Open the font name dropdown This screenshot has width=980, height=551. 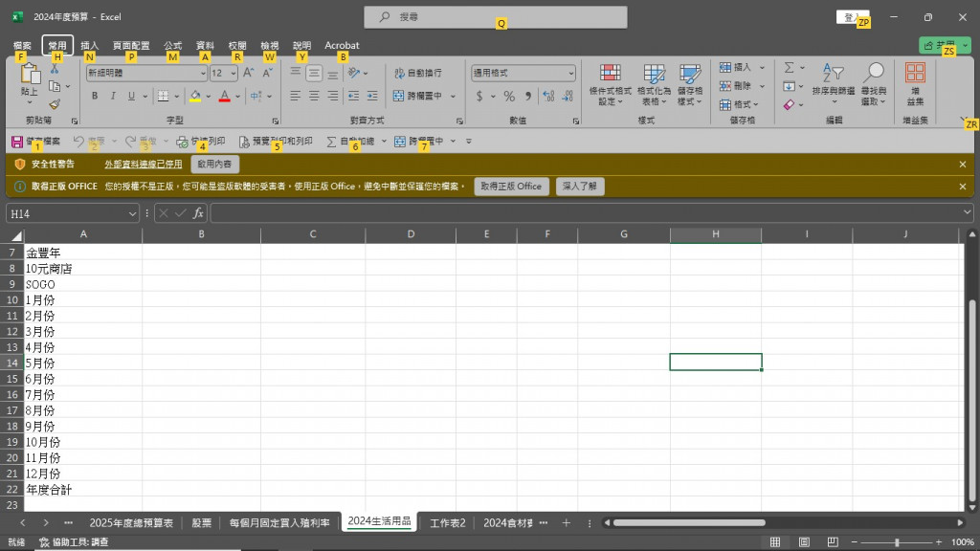click(203, 73)
